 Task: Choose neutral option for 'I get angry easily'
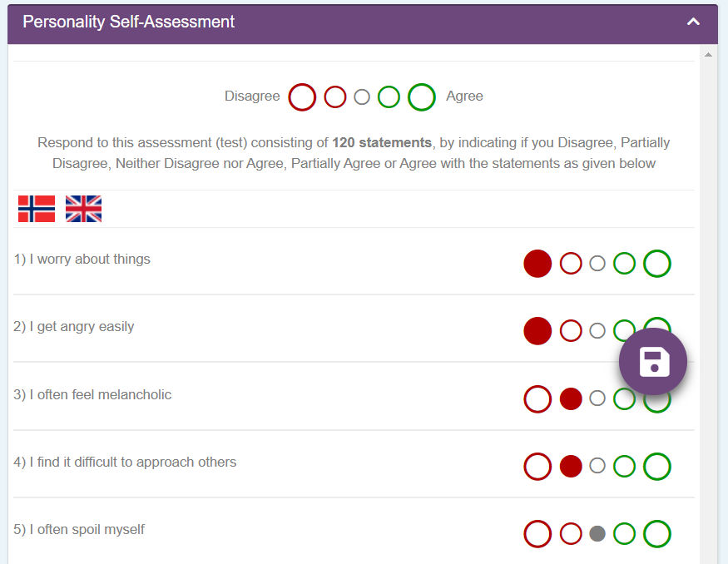click(597, 331)
